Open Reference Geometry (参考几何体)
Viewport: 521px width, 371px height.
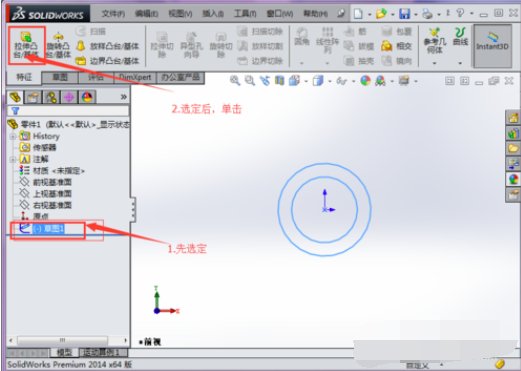coord(435,41)
